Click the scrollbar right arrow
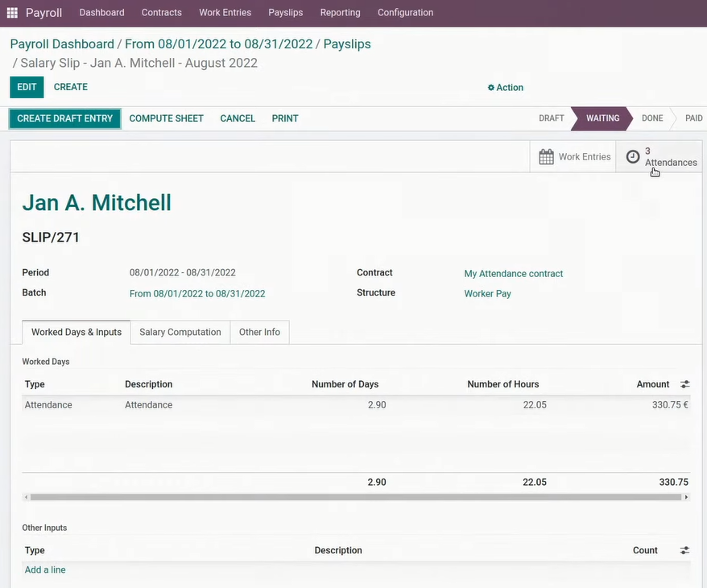 pyautogui.click(x=686, y=497)
